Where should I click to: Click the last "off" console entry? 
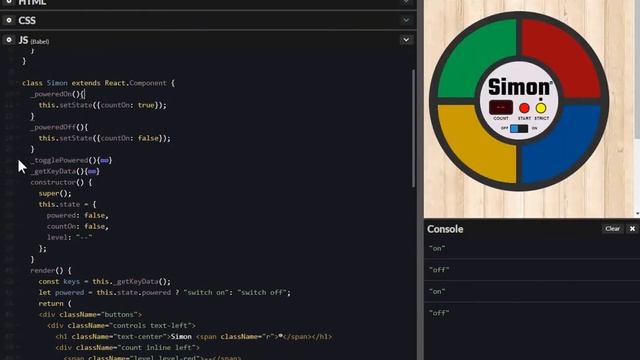click(439, 313)
